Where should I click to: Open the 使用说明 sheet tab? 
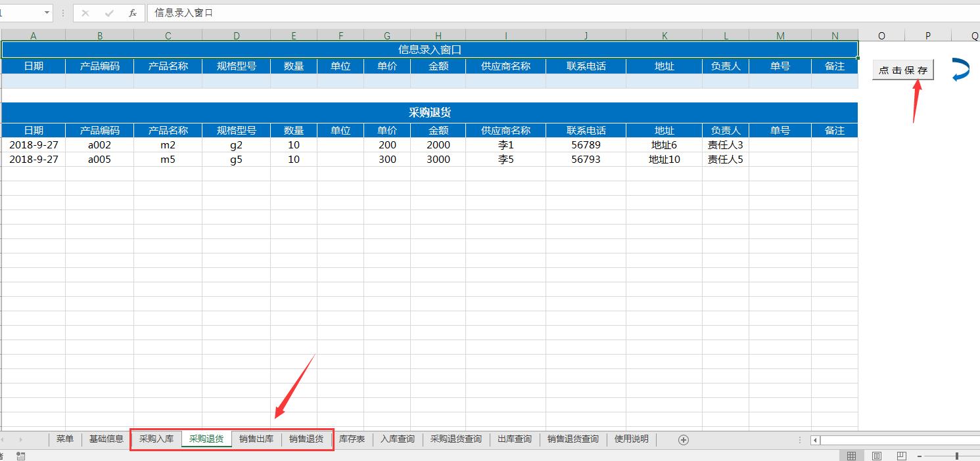(x=630, y=439)
